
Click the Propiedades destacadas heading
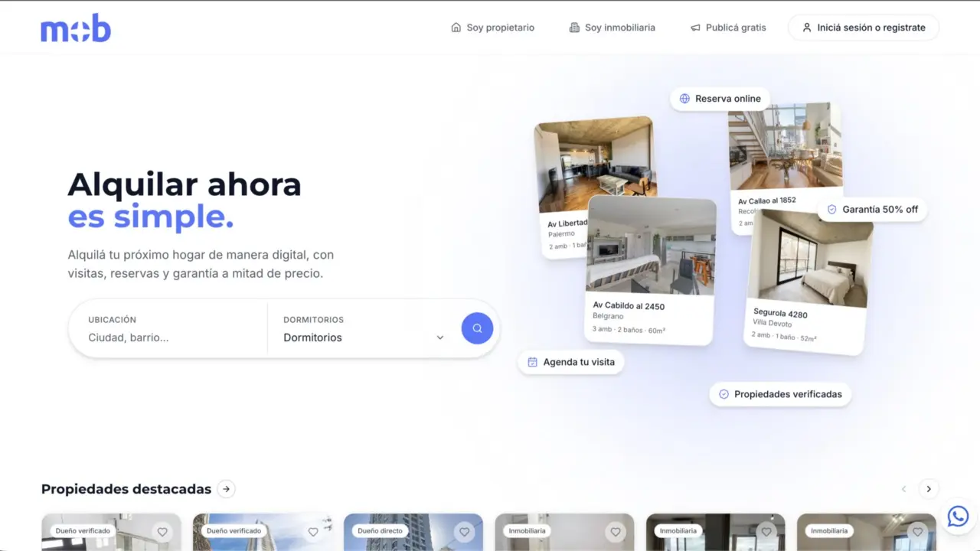click(126, 489)
